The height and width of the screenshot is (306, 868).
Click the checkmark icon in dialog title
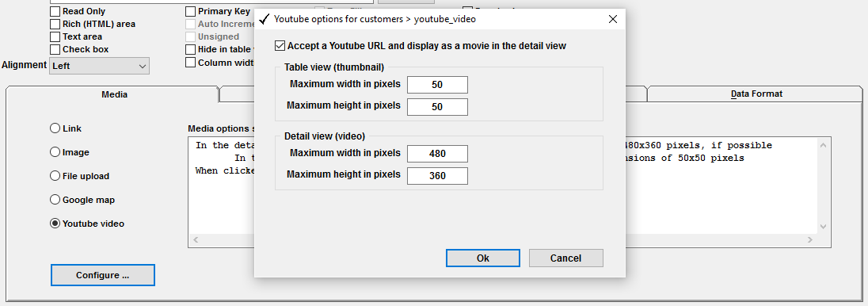tap(265, 19)
